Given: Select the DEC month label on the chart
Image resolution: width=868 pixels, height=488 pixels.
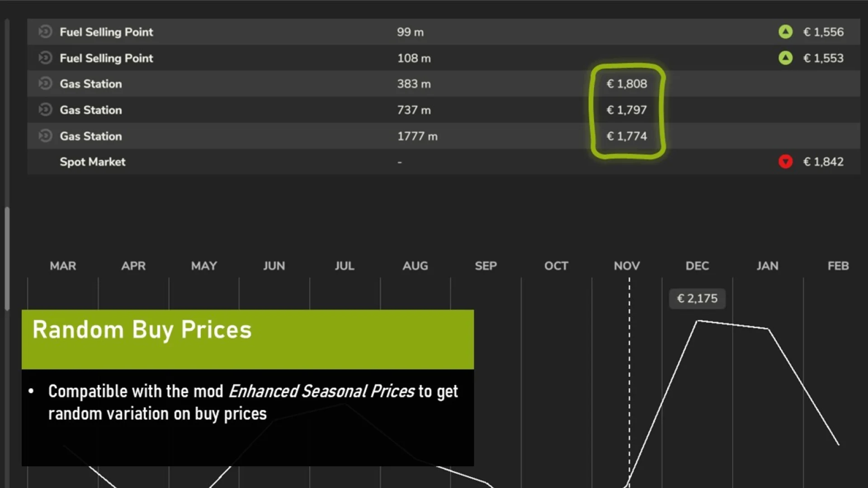Looking at the screenshot, I should (x=697, y=266).
